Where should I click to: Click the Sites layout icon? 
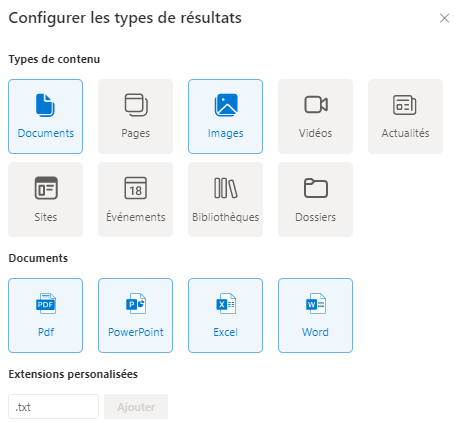tap(46, 188)
